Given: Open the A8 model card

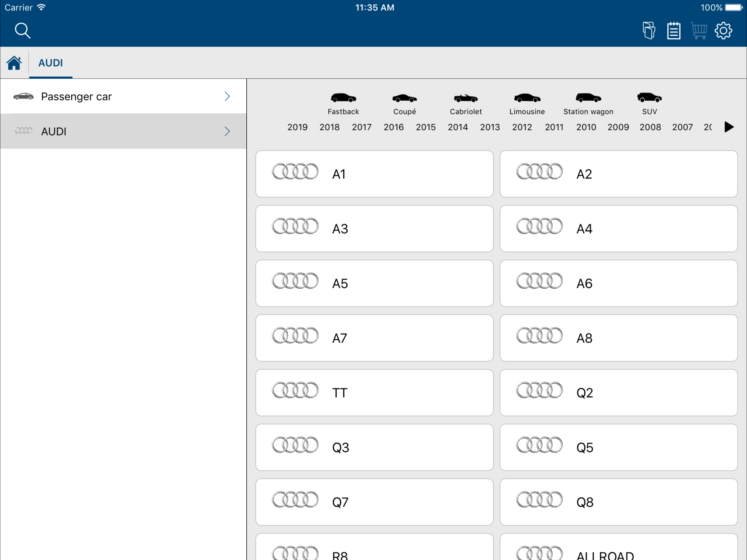Looking at the screenshot, I should [618, 338].
